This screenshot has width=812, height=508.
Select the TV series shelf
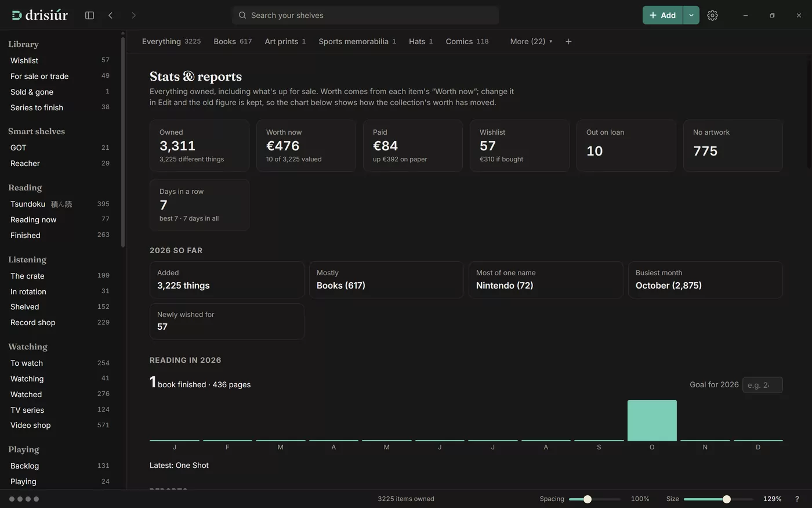pyautogui.click(x=60, y=410)
